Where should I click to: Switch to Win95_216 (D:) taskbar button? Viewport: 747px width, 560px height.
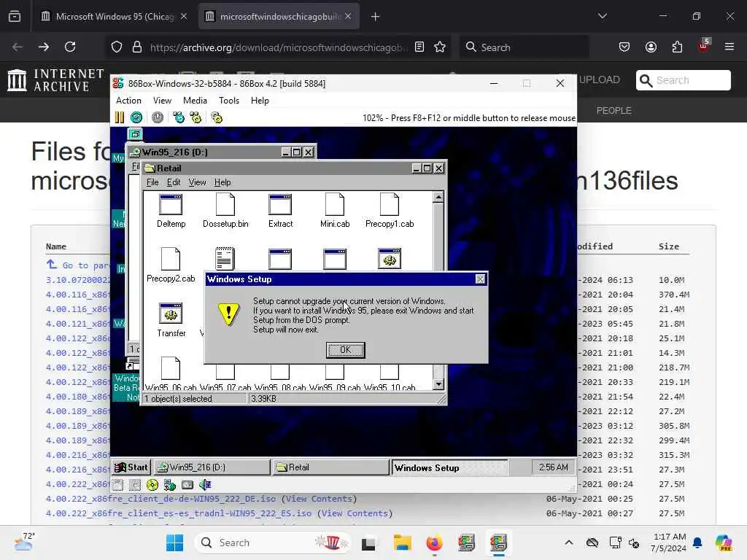212,467
